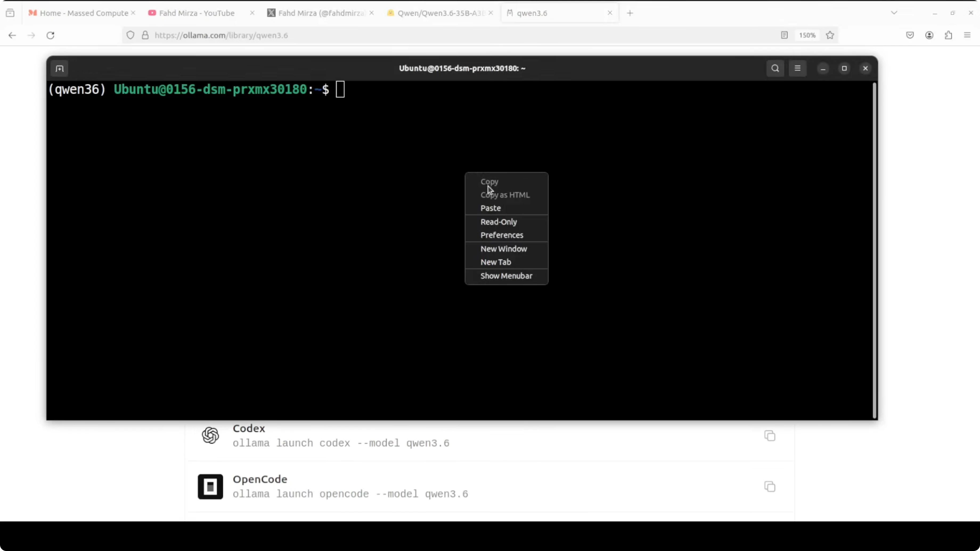Open the Firefox extensions icon

tap(948, 35)
